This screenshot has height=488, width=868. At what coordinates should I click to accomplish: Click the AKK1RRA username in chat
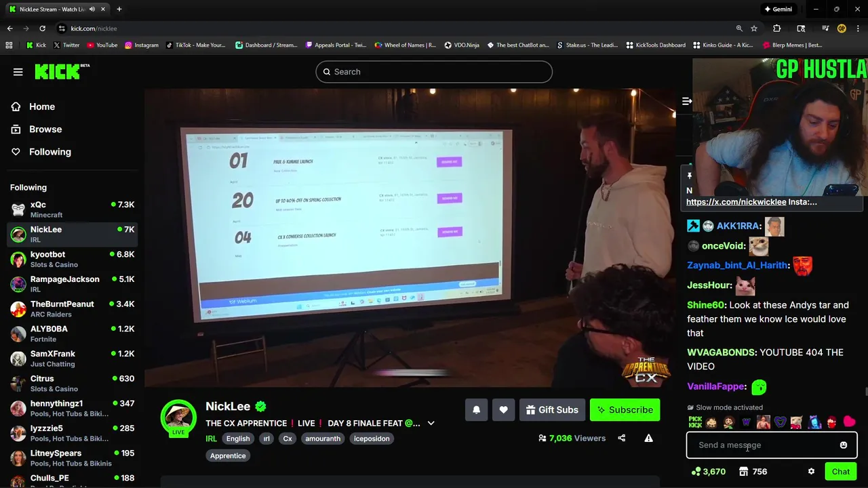click(x=738, y=226)
